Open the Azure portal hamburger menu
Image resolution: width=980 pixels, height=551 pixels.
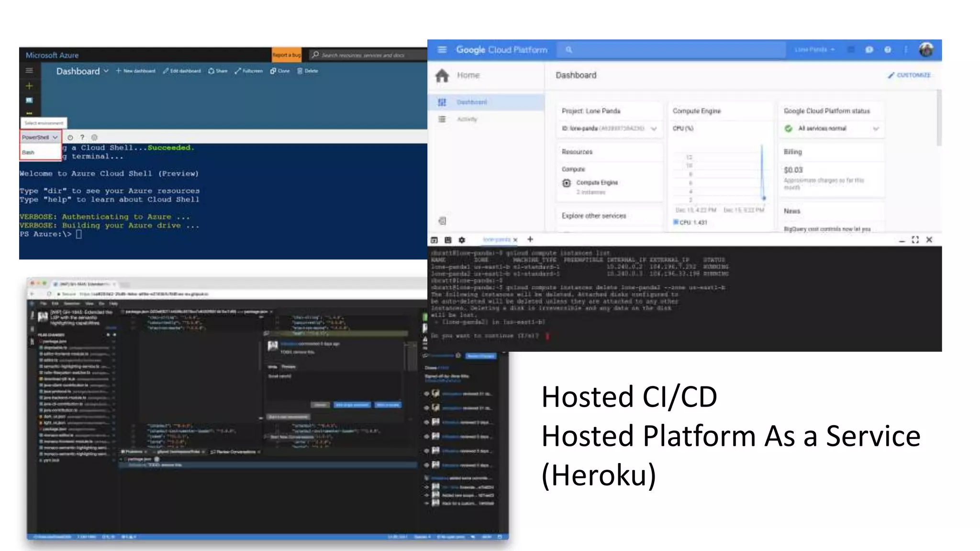[x=29, y=71]
